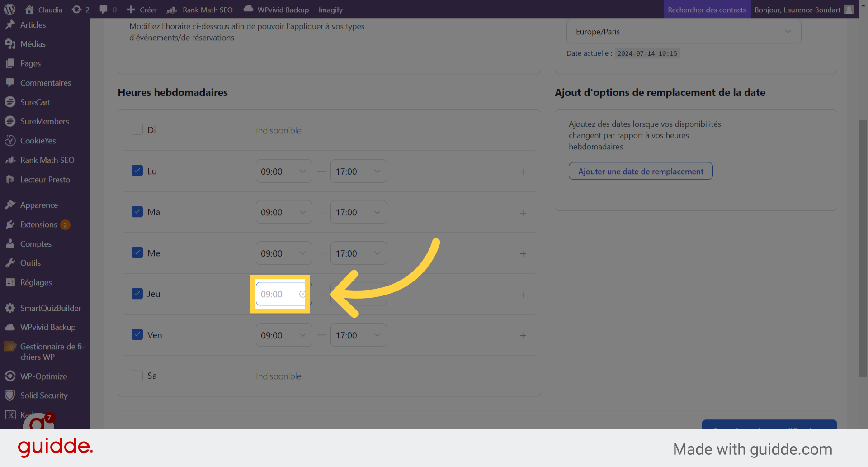868x467 pixels.
Task: Open the Imagify admin bar menu
Action: (x=330, y=10)
